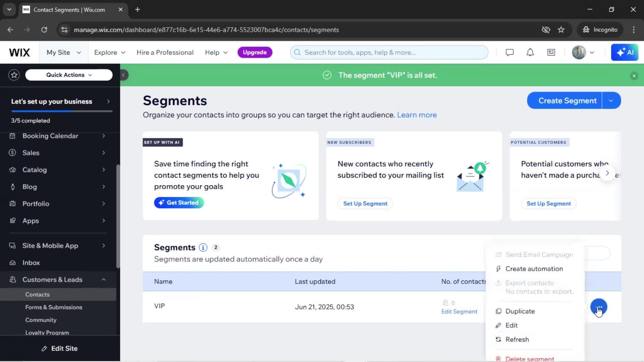Go back to the previous page
This screenshot has height=362, width=644.
pos(10,30)
